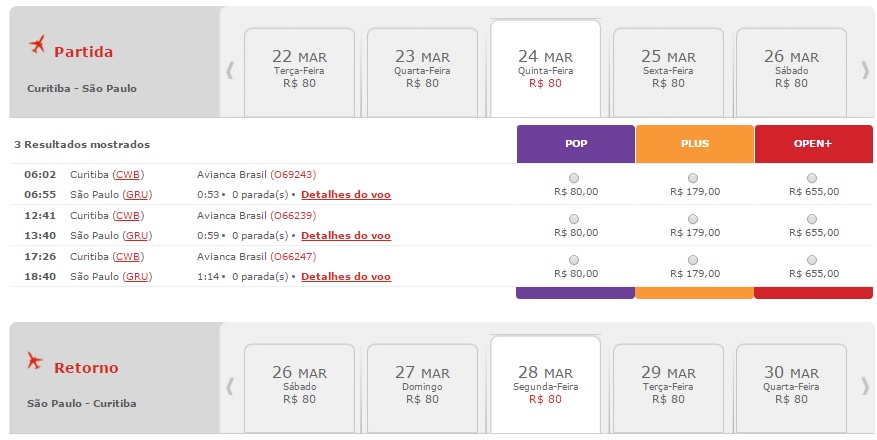Open Detalhes do voo for 06:02 flight
877x440 pixels.
pyautogui.click(x=346, y=194)
